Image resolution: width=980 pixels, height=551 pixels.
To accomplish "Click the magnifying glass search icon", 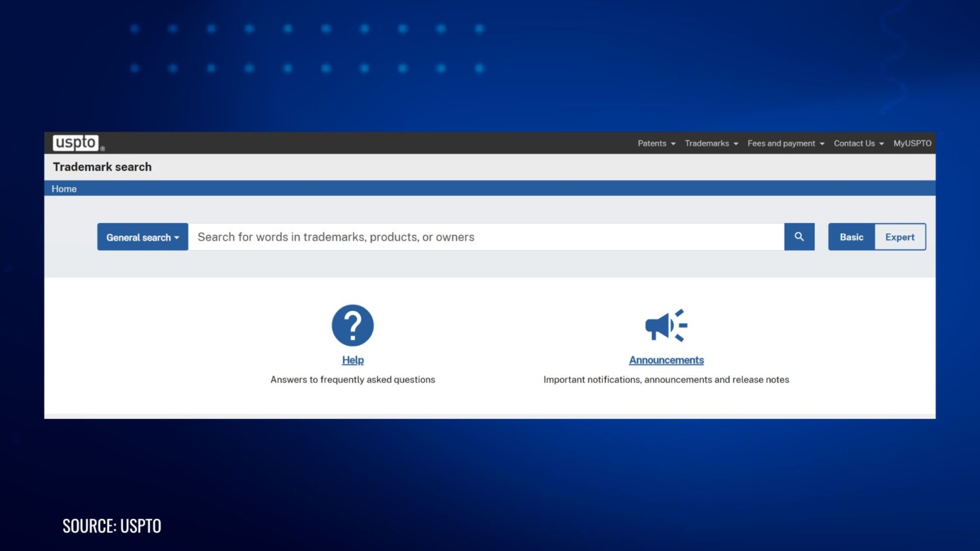I will click(x=799, y=236).
